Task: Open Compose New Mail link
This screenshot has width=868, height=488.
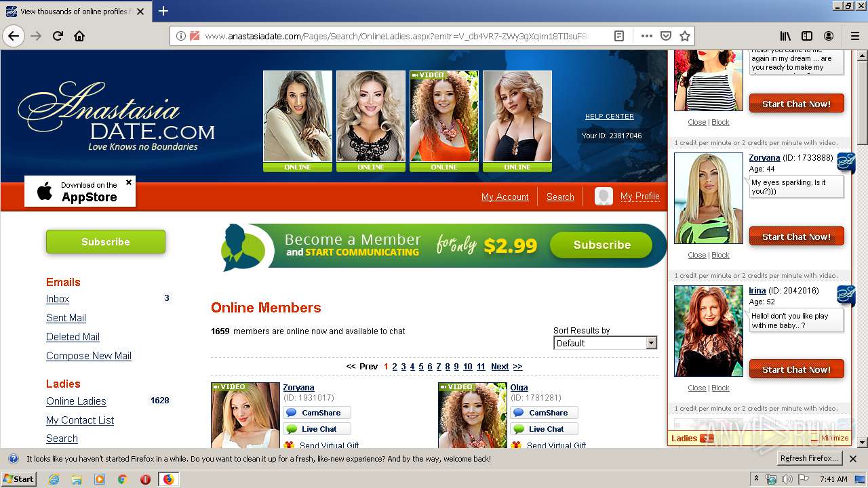Action: coord(89,356)
